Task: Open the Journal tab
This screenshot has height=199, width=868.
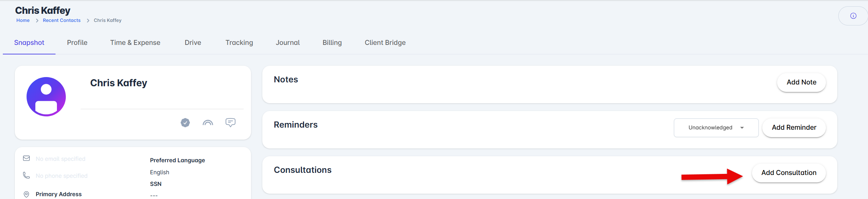Action: point(287,43)
